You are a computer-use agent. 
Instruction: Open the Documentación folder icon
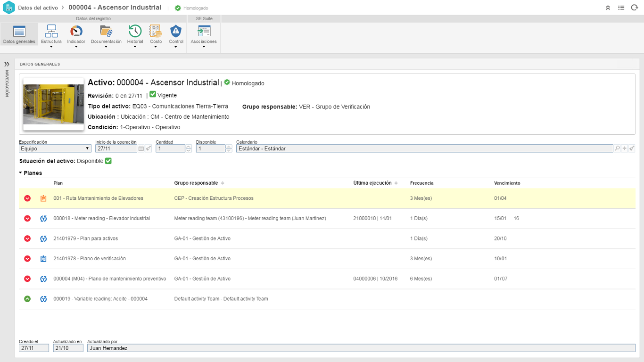pyautogui.click(x=106, y=31)
